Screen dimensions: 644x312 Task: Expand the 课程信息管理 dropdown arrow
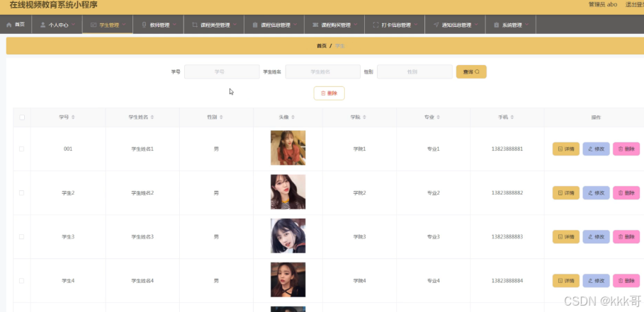(295, 25)
